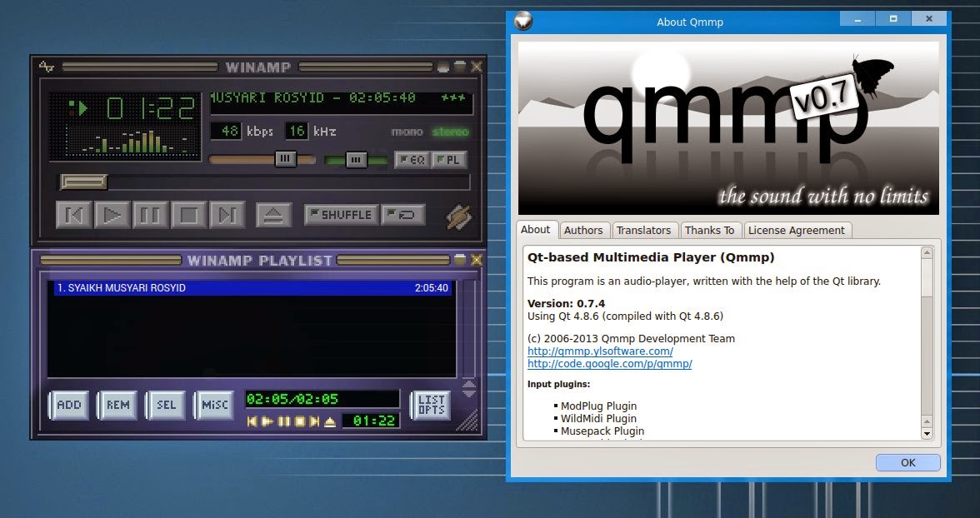Switch to the Thanks To tab
The image size is (980, 518).
709,231
